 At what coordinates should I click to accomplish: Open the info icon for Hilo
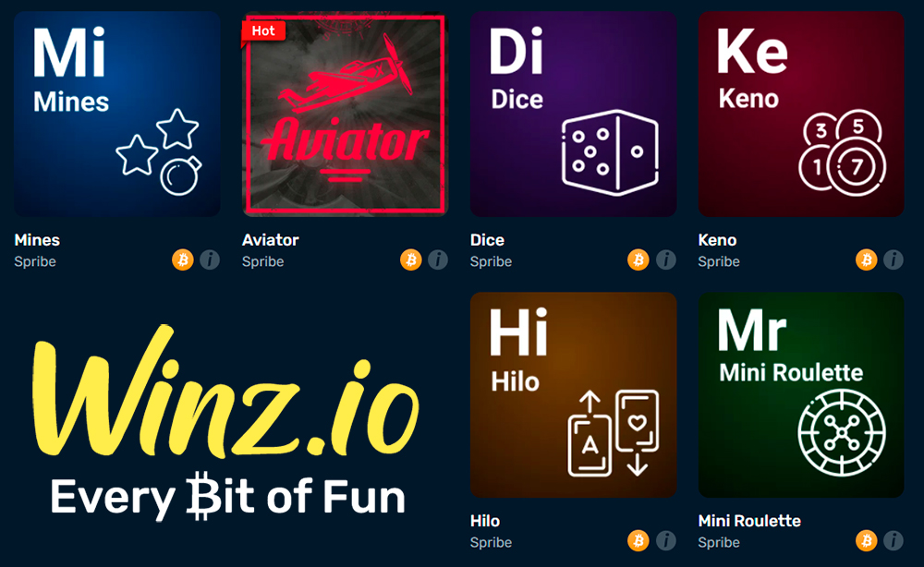point(666,540)
